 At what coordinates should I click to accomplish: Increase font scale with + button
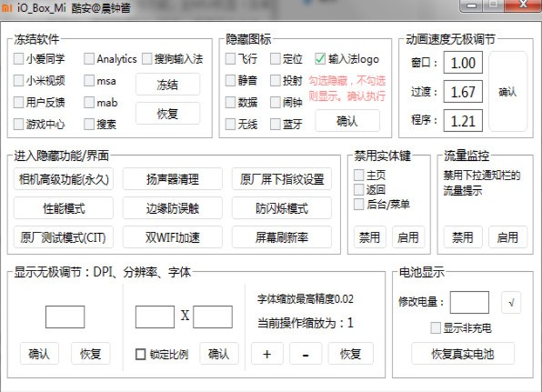click(x=267, y=354)
